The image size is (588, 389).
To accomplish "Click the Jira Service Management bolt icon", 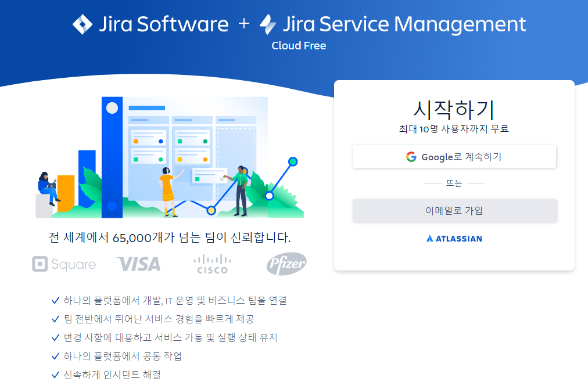I will pos(268,24).
